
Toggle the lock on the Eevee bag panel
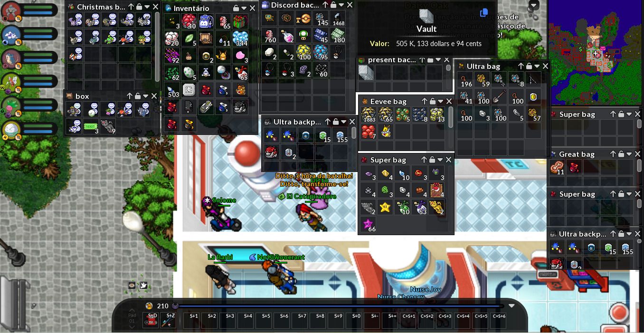[433, 101]
